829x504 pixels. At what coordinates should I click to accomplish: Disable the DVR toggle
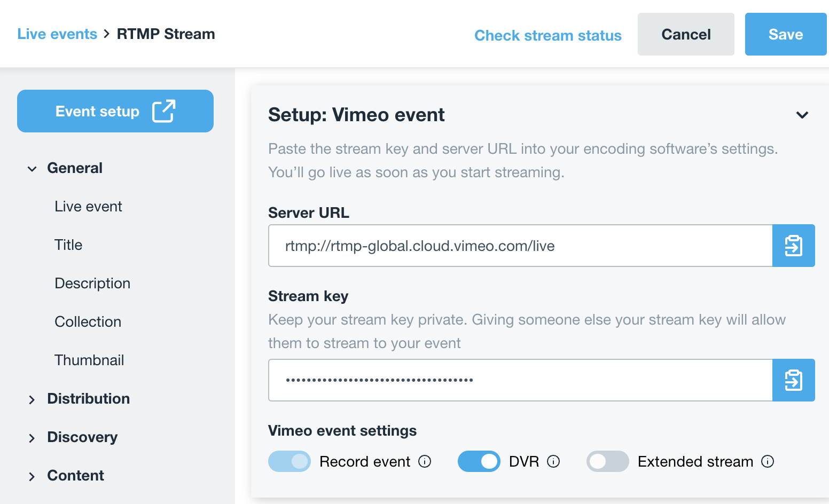coord(479,461)
